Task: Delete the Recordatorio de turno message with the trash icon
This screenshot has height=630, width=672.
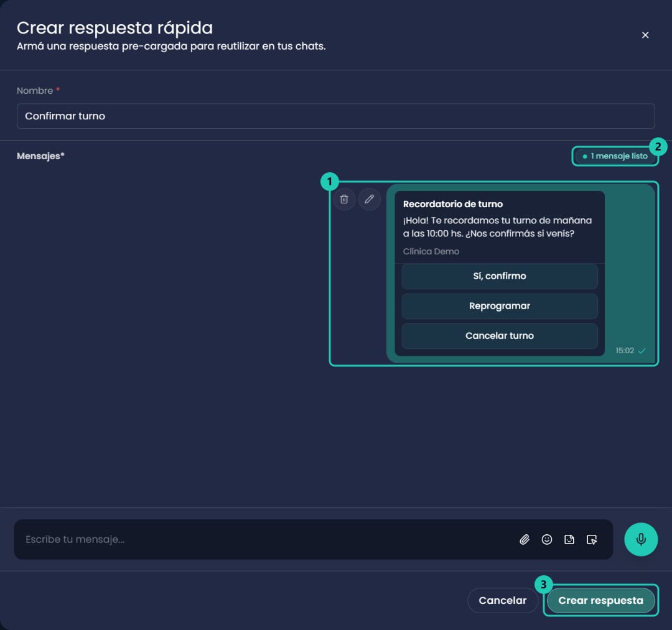Action: 344,199
